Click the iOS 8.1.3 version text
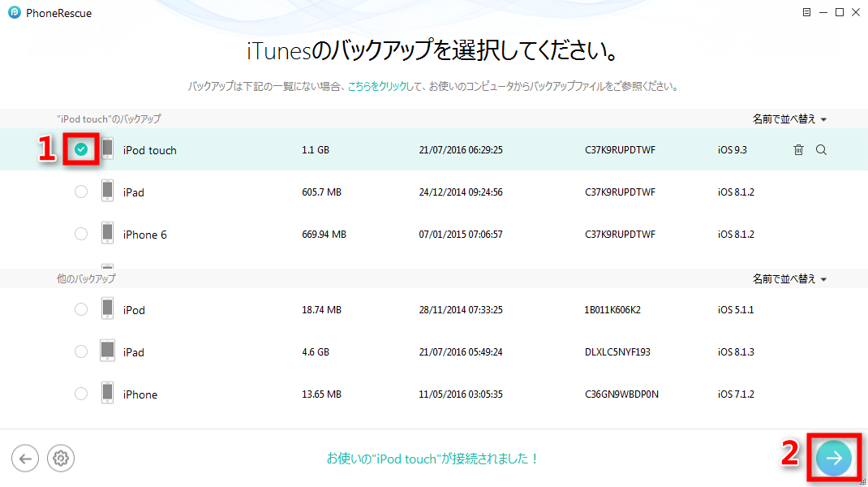 (x=736, y=351)
